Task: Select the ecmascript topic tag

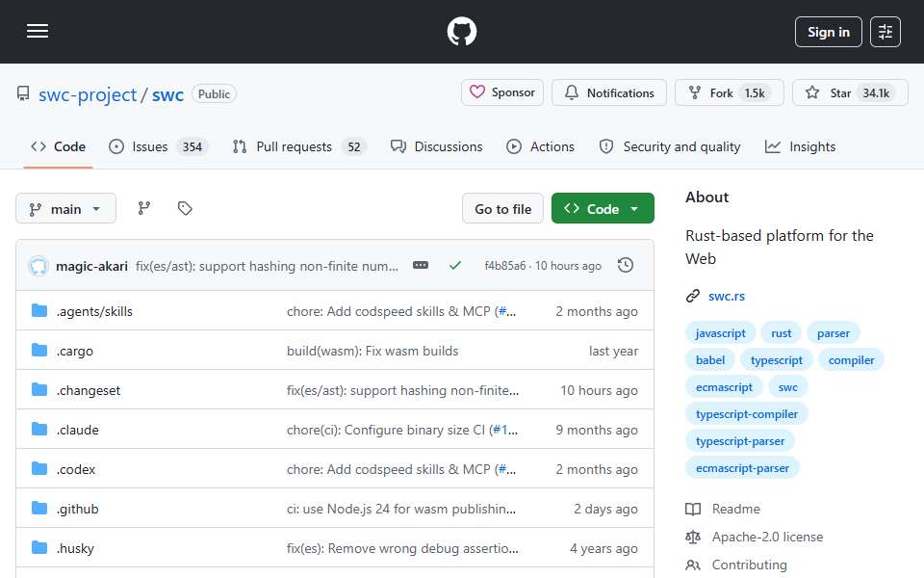Action: (724, 387)
